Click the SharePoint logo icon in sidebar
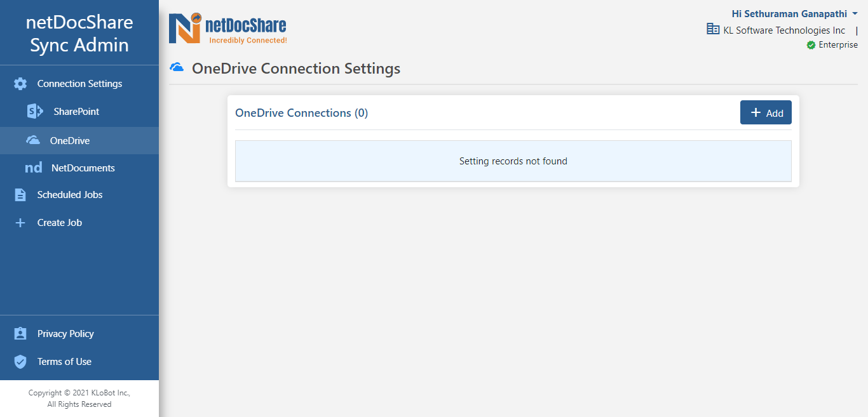This screenshot has width=868, height=417. point(35,112)
